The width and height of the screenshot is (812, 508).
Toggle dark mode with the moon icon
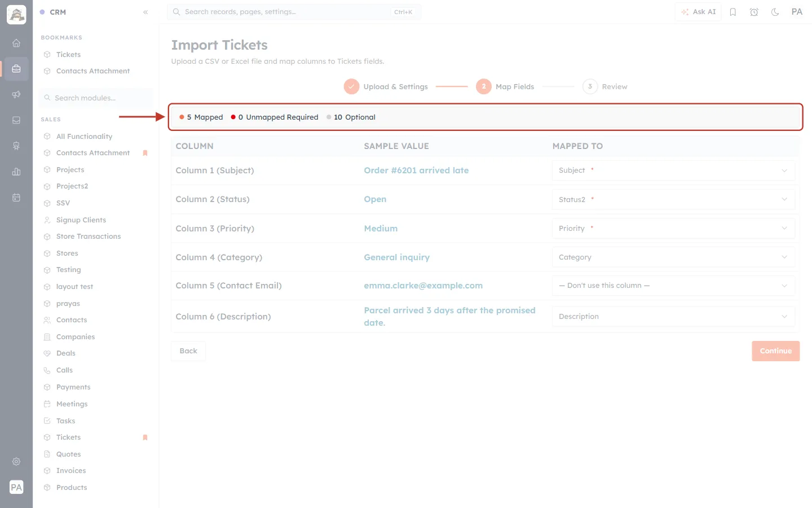(x=775, y=12)
